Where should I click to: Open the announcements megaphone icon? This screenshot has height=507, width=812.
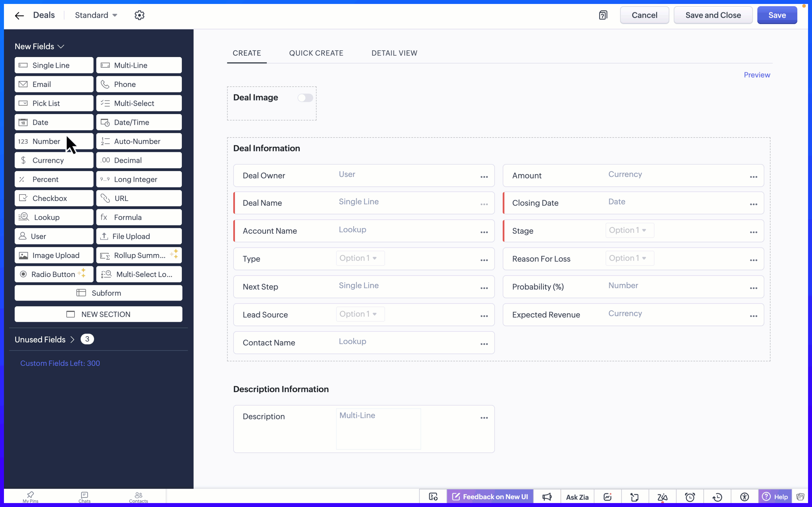click(547, 497)
